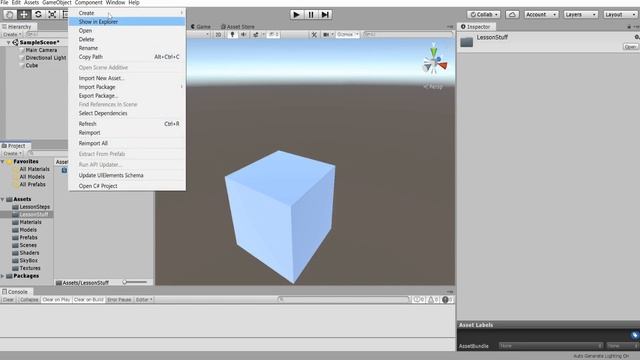Choose Import New Asset in menu

click(x=127, y=78)
